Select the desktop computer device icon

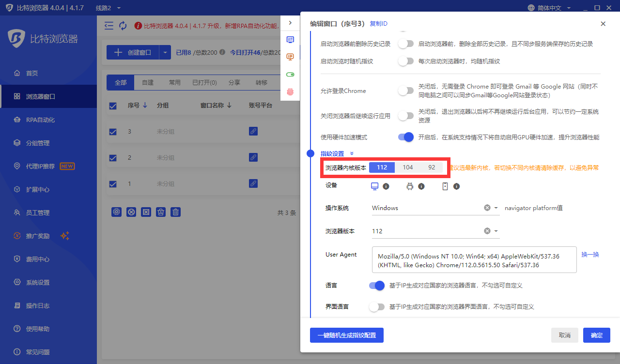(374, 186)
